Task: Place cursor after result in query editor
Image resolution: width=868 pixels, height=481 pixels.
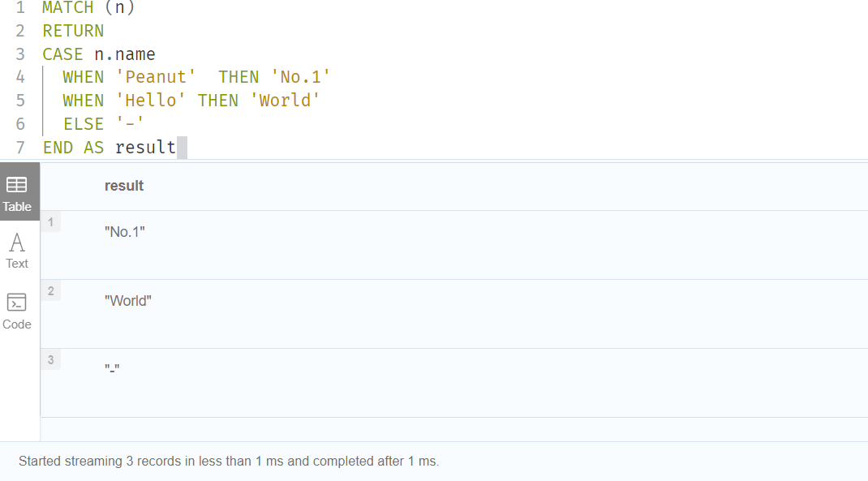Action: click(177, 148)
